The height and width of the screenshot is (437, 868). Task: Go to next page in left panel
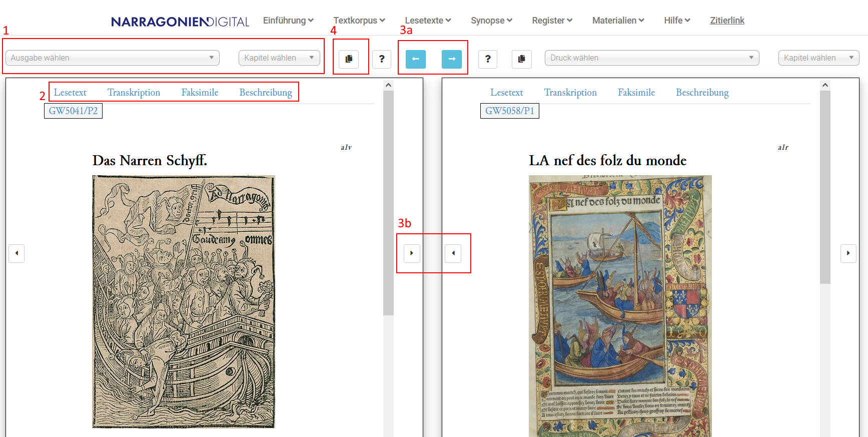[411, 253]
